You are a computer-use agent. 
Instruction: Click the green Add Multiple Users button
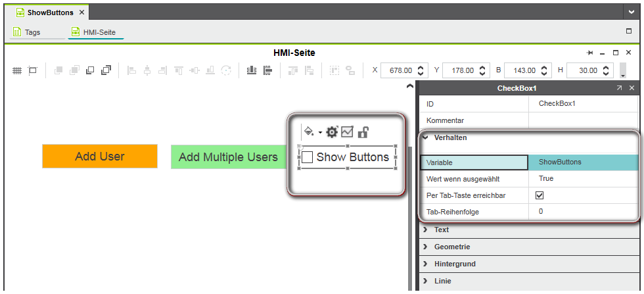[228, 157]
